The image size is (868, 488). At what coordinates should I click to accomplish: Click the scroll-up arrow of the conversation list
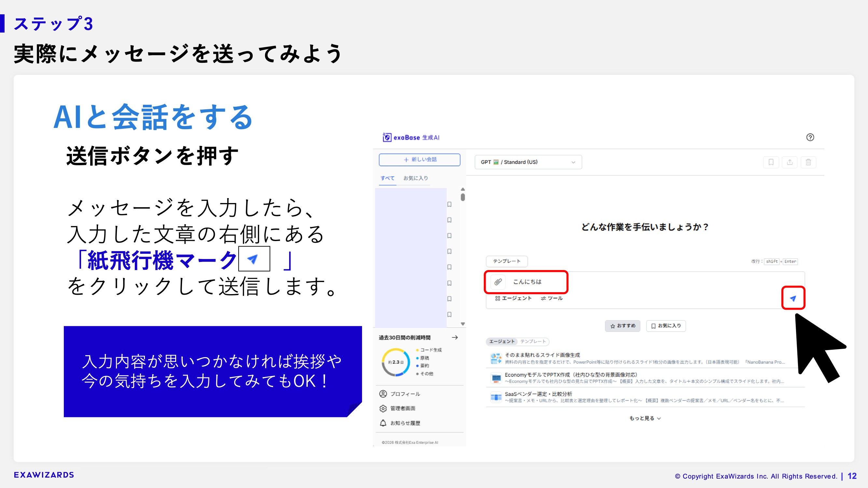click(x=463, y=189)
